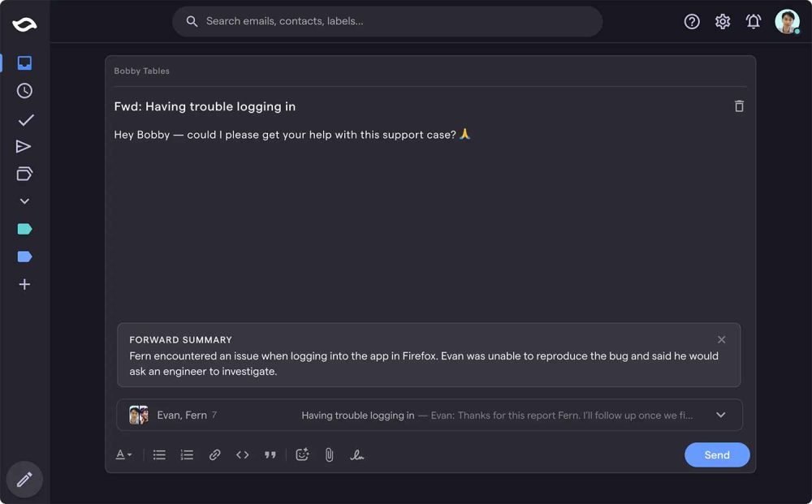Open the text formatting dropdown
The width and height of the screenshot is (812, 504).
[123, 455]
